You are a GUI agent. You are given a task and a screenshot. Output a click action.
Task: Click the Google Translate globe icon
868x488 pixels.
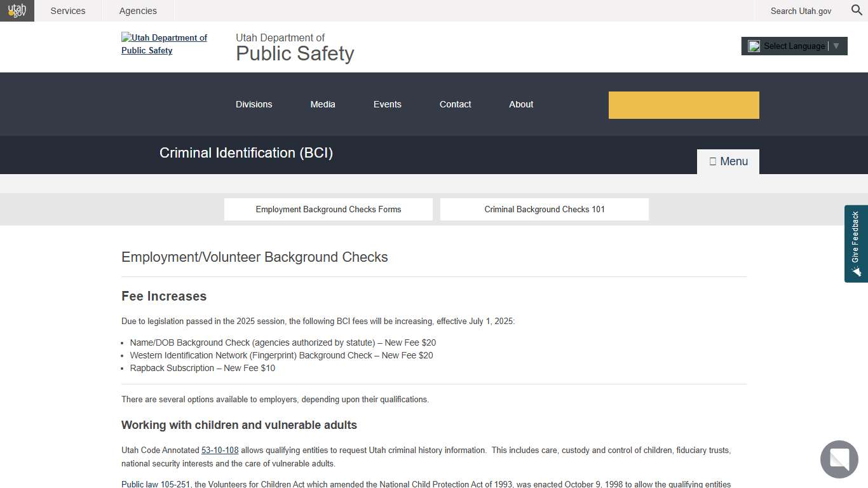(x=754, y=46)
